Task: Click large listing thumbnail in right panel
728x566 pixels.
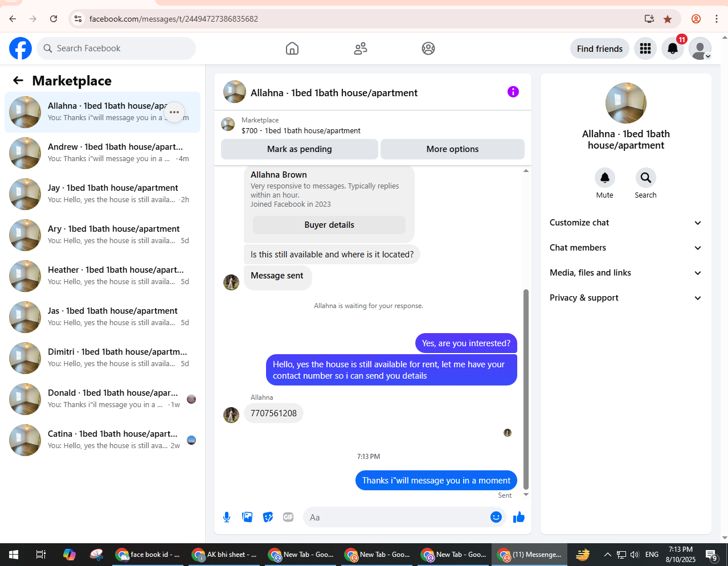Action: point(626,103)
